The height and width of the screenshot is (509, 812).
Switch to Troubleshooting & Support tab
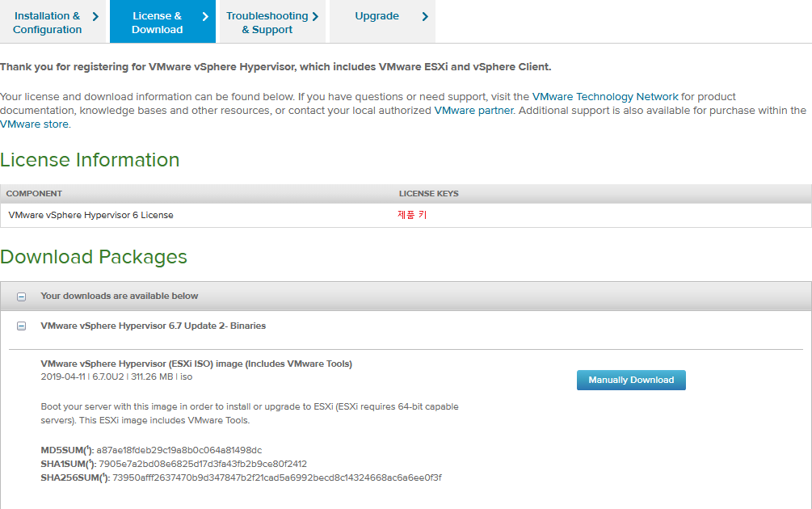272,22
